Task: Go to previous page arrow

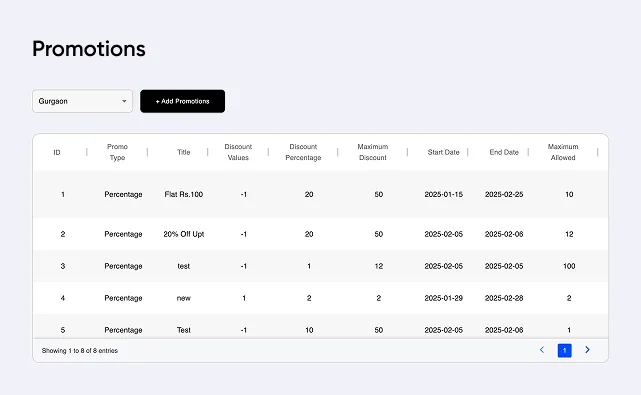Action: click(542, 350)
